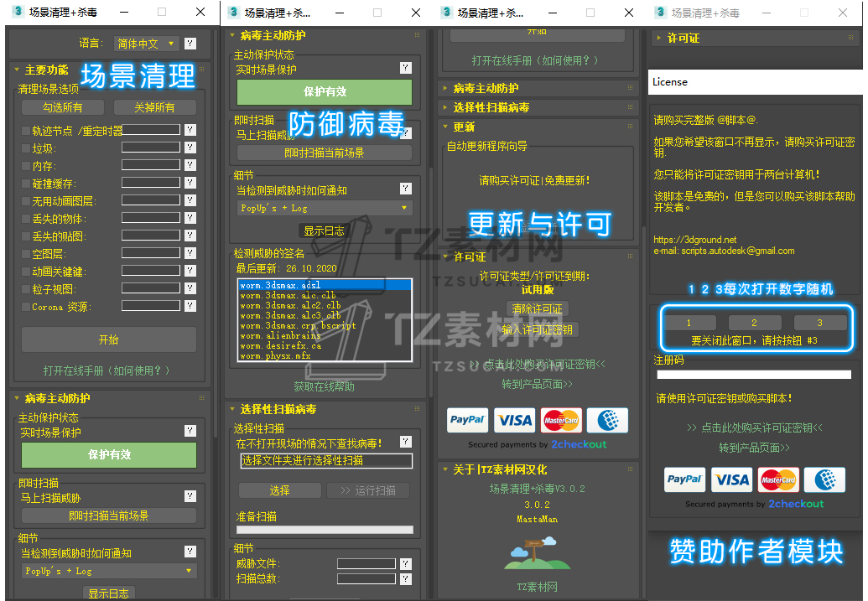Click the MasterCard icon in the License dialog
Screen dimensions: 868x601
pos(777,479)
